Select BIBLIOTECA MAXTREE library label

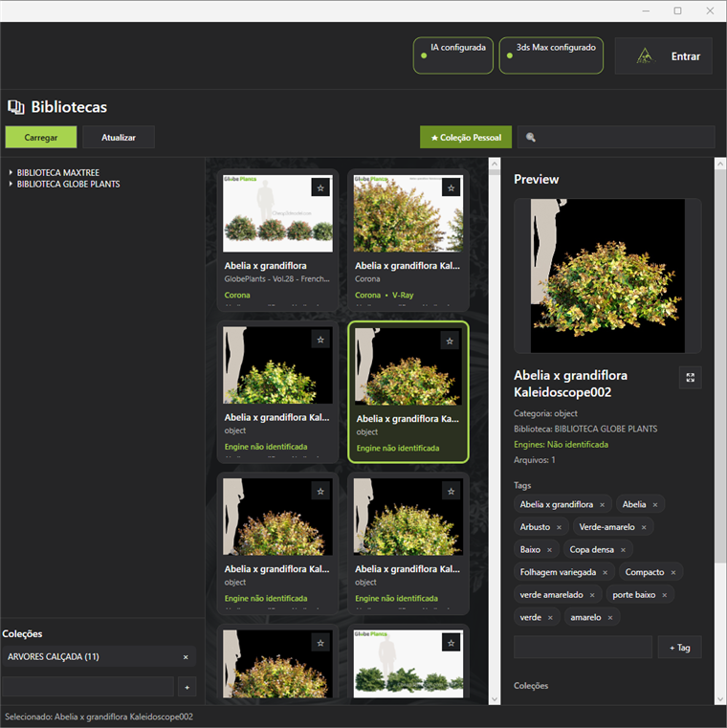coord(58,172)
